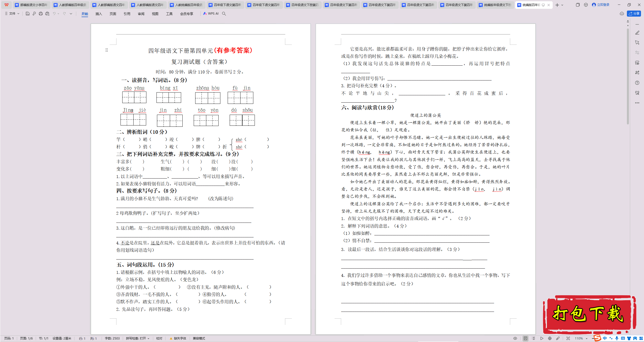Switch to outline view icon in status bar
The image size is (644, 342).
[x=534, y=338]
